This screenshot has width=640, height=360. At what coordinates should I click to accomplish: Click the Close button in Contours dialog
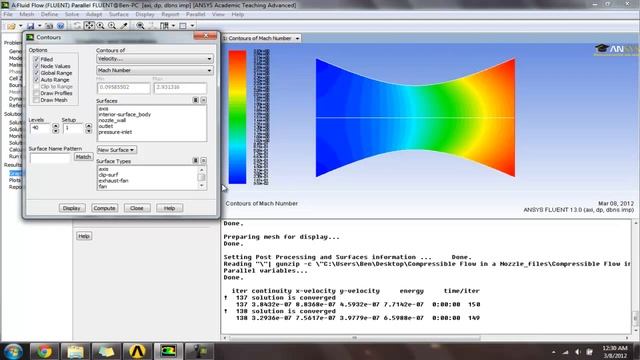tap(137, 208)
